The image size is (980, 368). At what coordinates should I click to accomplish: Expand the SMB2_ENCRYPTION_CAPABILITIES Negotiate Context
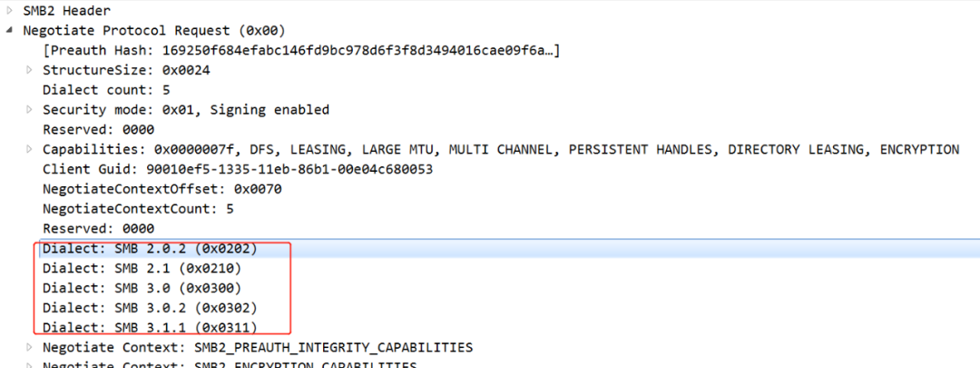[x=31, y=365]
